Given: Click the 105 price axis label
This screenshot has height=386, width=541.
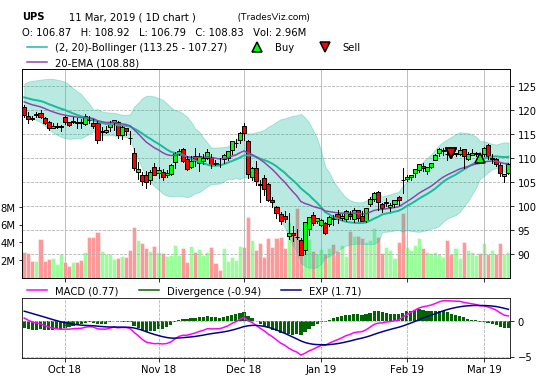Looking at the screenshot, I should 527,183.
